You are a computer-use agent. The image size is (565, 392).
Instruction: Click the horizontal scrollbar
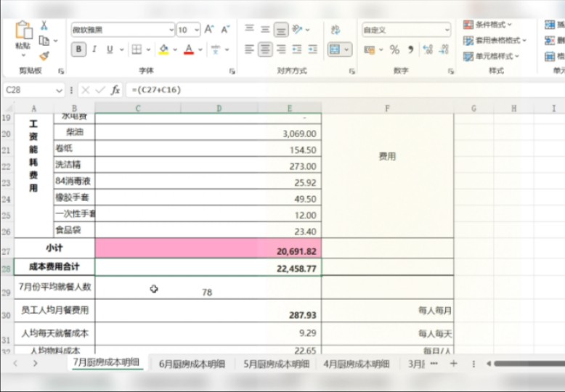pyautogui.click(x=529, y=364)
